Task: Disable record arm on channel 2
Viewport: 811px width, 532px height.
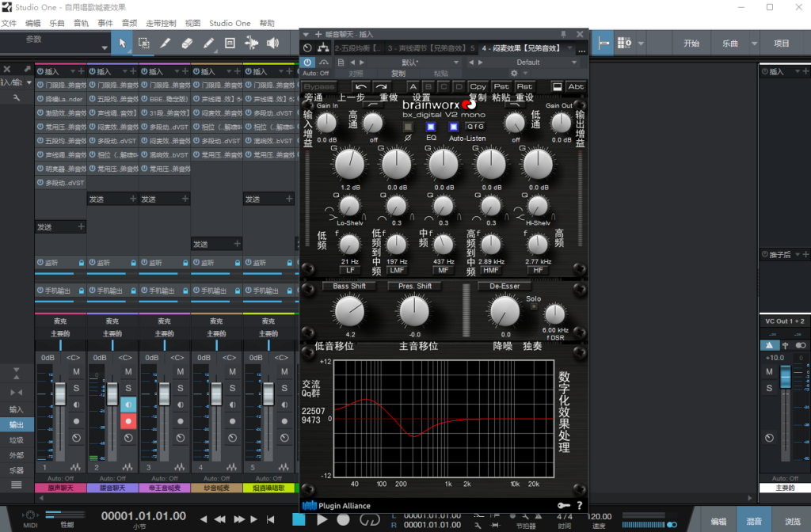Action: click(128, 421)
